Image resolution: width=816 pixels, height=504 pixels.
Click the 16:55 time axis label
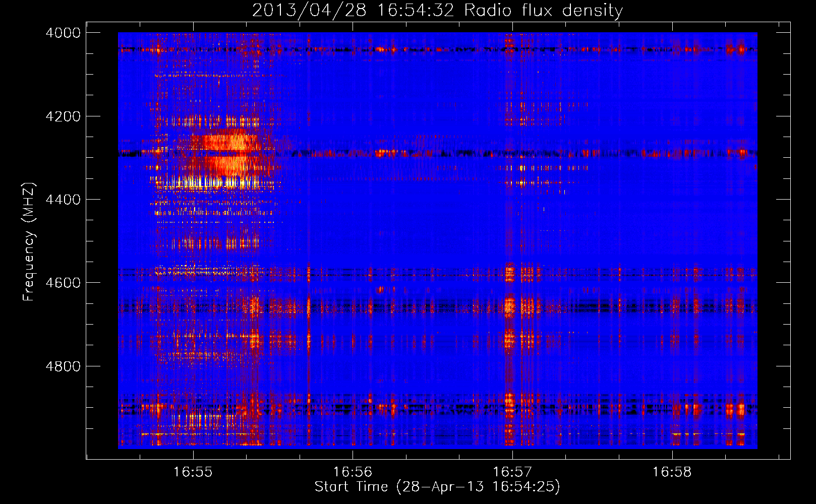coord(193,472)
